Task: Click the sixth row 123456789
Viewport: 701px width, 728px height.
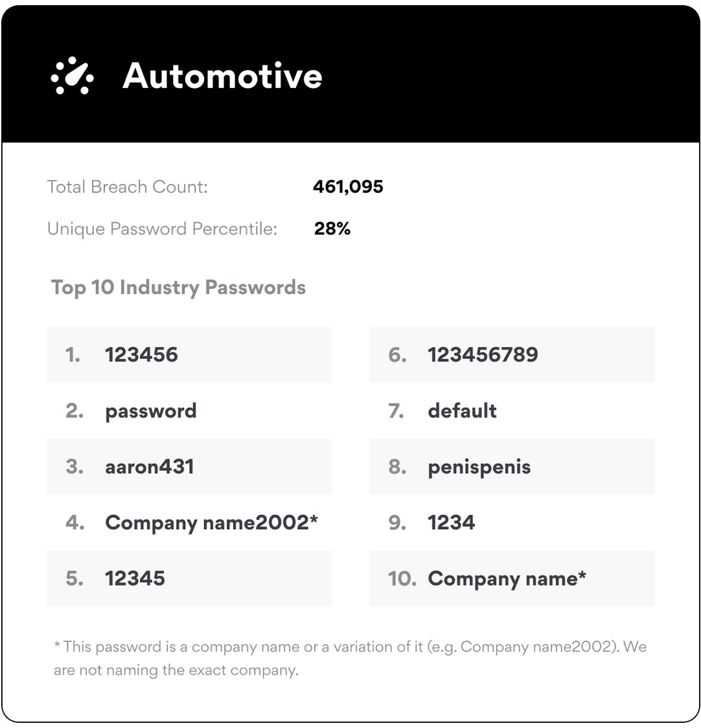Action: [x=512, y=355]
